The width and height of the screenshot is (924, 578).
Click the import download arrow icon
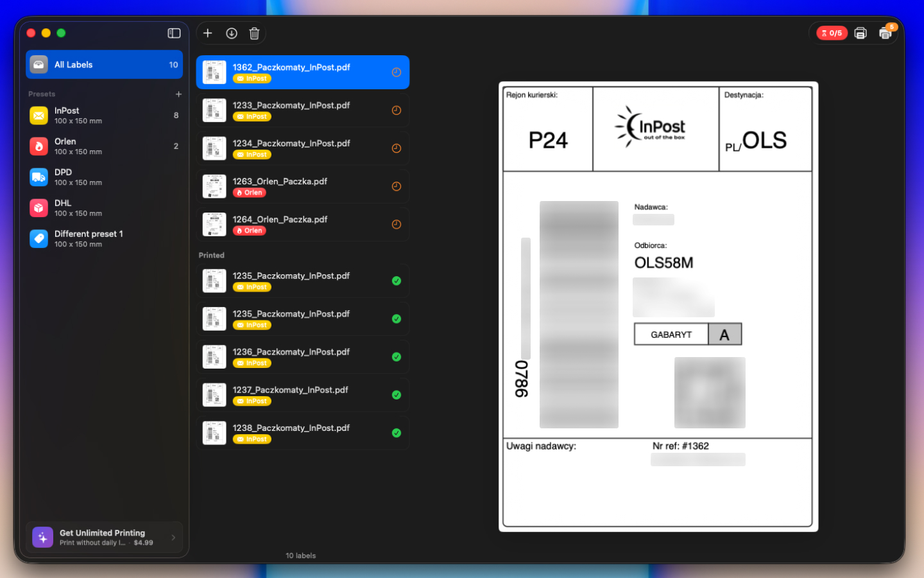click(232, 33)
